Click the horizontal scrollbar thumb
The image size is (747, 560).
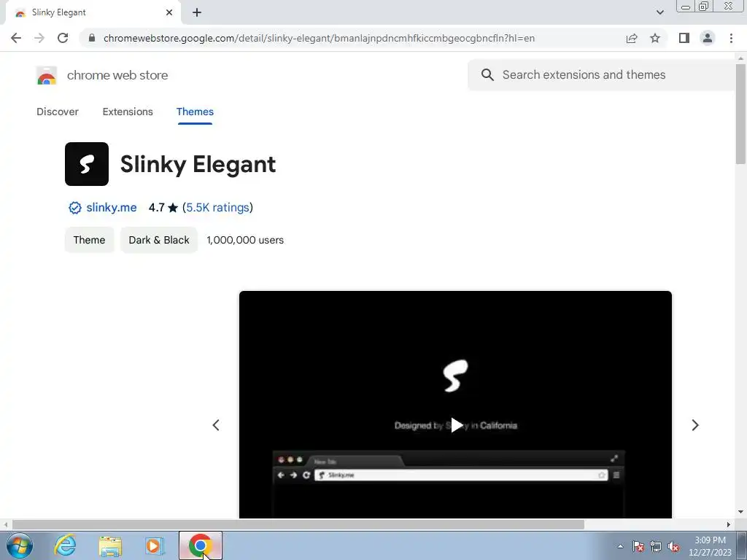click(298, 525)
